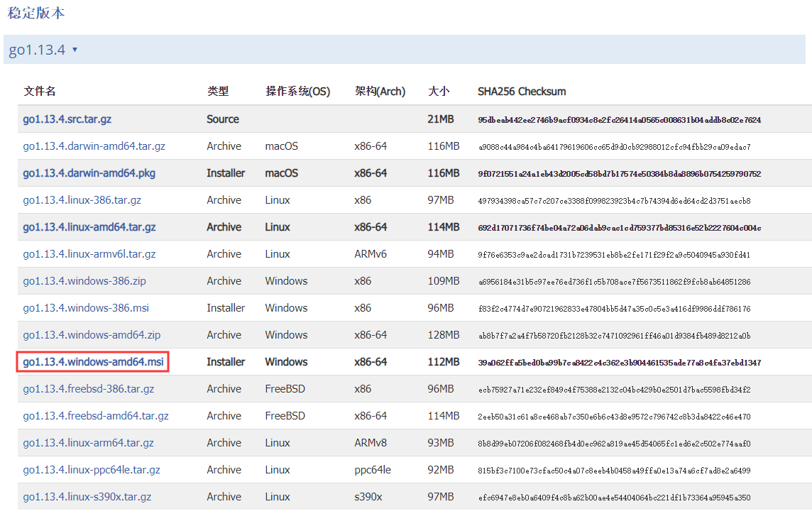Select the go1.13.4.linux-armv6l.tar.gz link
Screen dimensions: 812x521
[89, 254]
